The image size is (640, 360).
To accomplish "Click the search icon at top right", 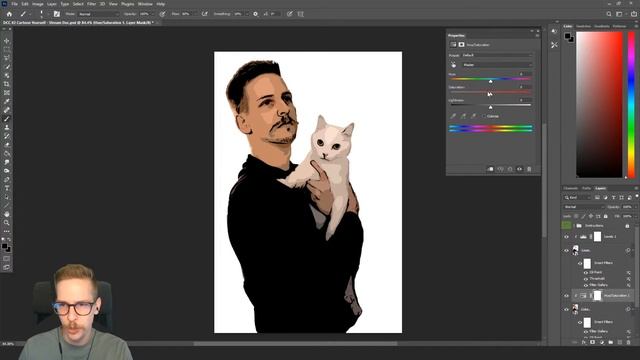I will [609, 14].
